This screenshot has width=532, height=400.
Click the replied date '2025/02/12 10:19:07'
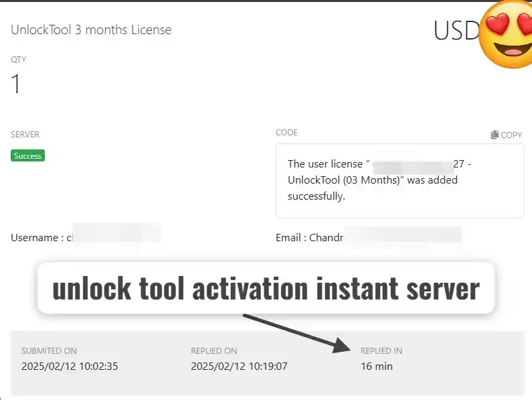coord(239,366)
